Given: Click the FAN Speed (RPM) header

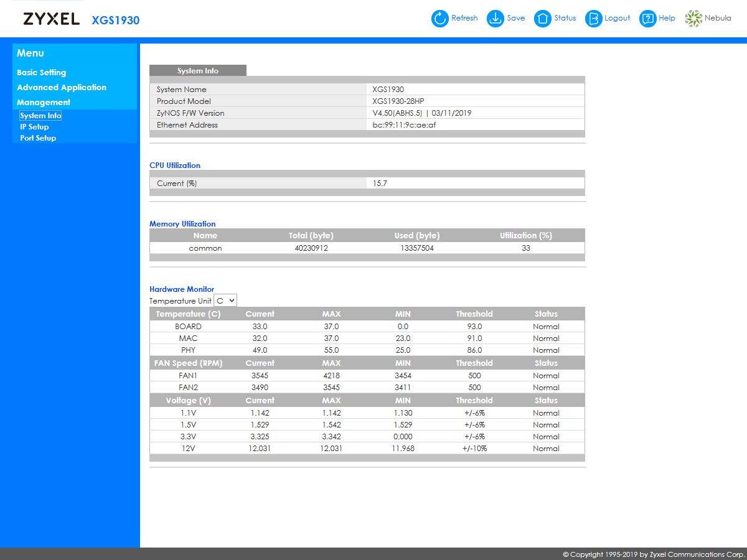Looking at the screenshot, I should pyautogui.click(x=188, y=363).
